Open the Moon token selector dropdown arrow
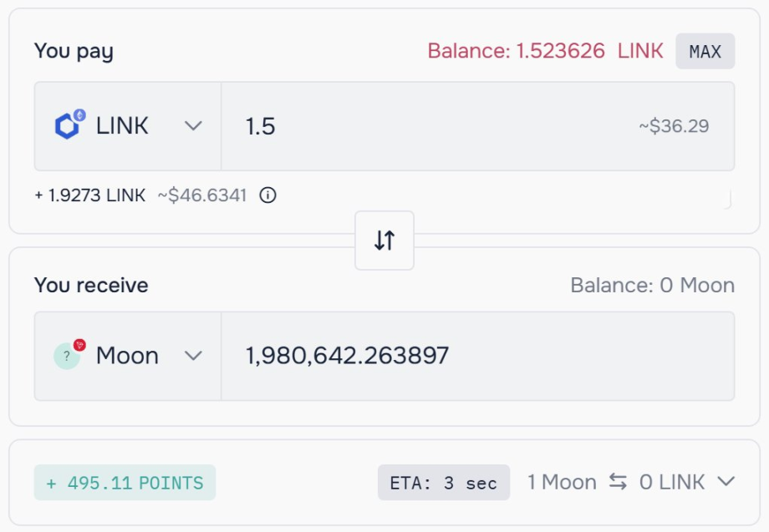This screenshot has width=769, height=532. point(193,356)
